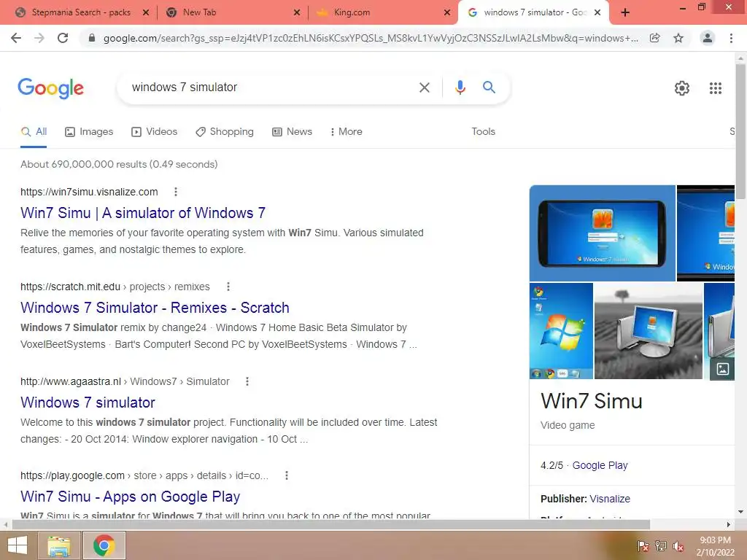Go to the Google logo homepage
Screen dimensions: 747x560
click(51, 88)
